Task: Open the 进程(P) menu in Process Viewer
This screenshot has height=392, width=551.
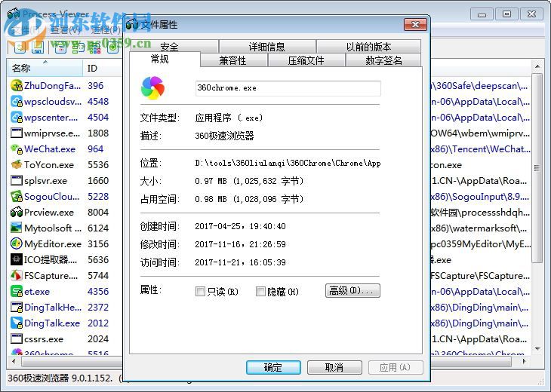Action: pos(106,30)
